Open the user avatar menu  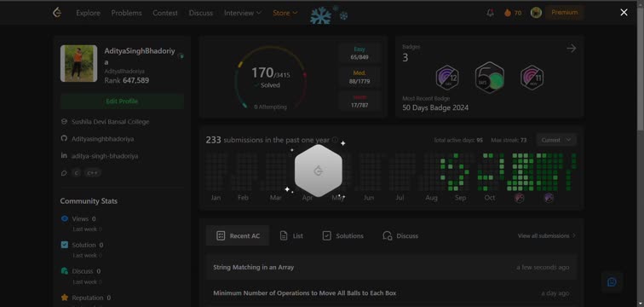[536, 13]
